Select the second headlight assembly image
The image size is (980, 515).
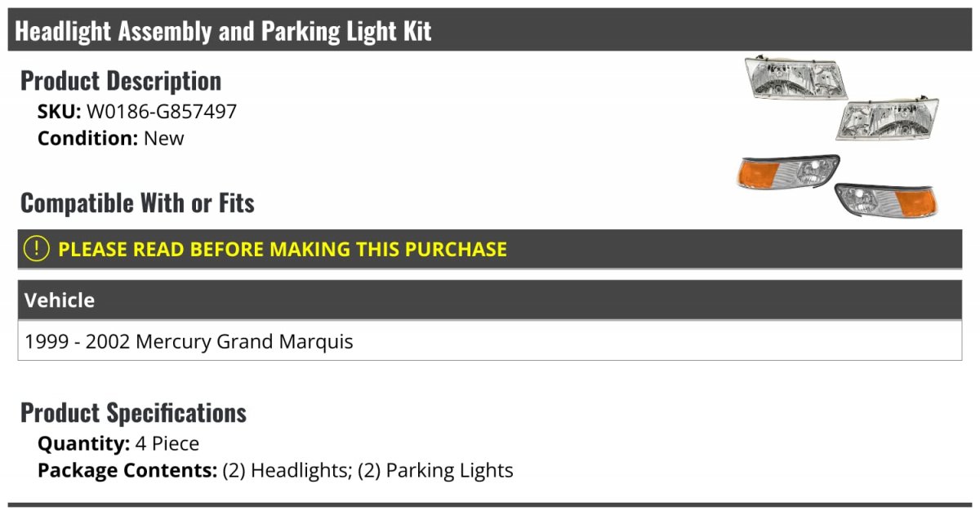click(886, 119)
